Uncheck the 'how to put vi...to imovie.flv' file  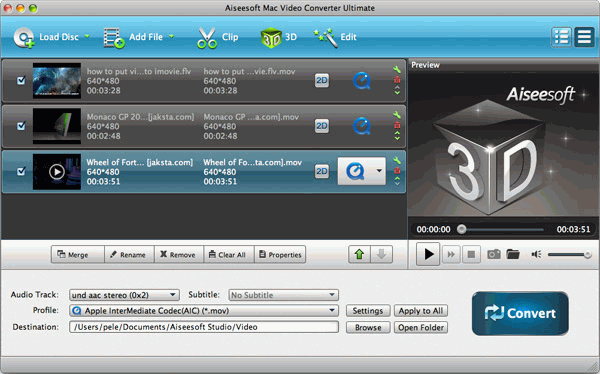click(21, 80)
